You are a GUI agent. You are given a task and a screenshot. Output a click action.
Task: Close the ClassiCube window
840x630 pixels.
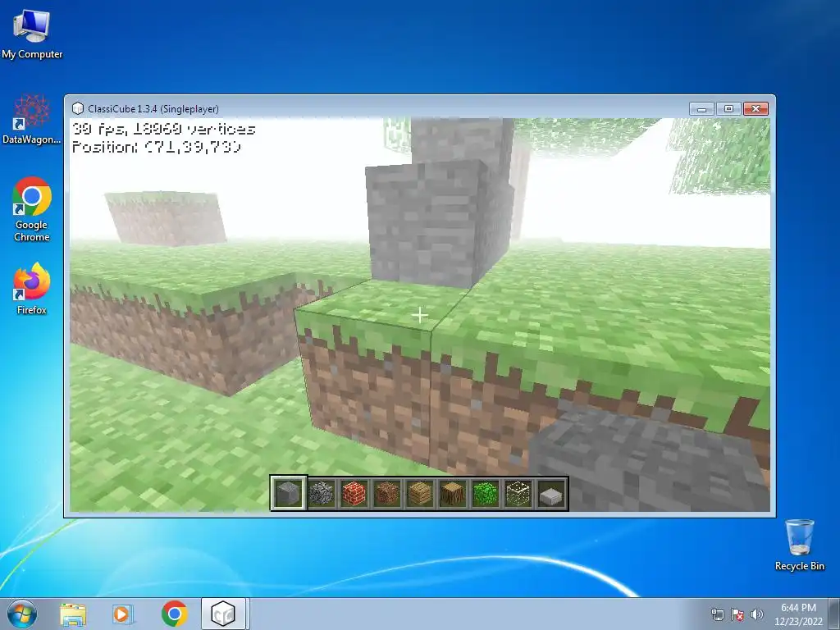pyautogui.click(x=756, y=109)
